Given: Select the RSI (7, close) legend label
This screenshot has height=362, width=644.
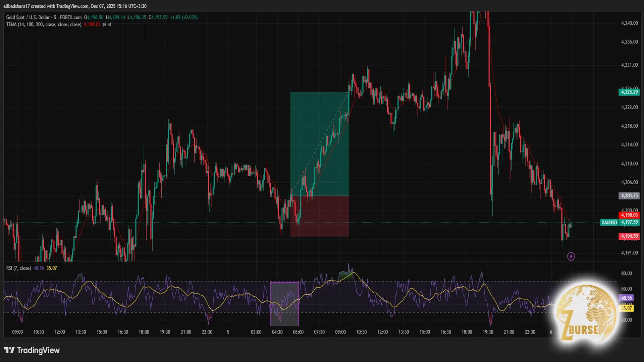Looking at the screenshot, I should [x=18, y=268].
